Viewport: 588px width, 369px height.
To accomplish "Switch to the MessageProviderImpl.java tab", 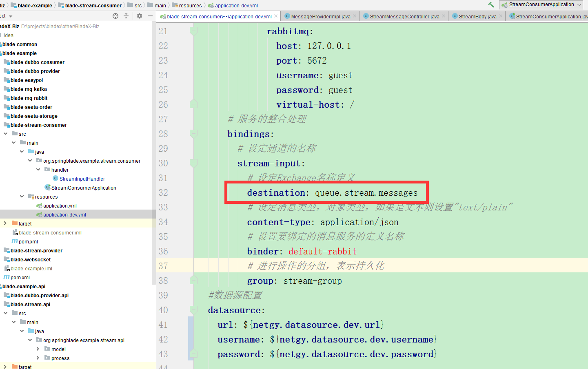I will pos(320,16).
